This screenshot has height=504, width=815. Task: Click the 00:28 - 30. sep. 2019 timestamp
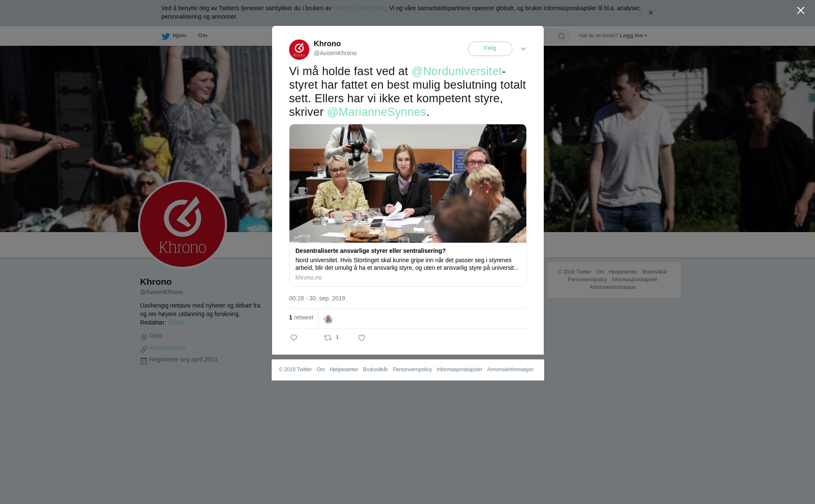click(x=317, y=298)
